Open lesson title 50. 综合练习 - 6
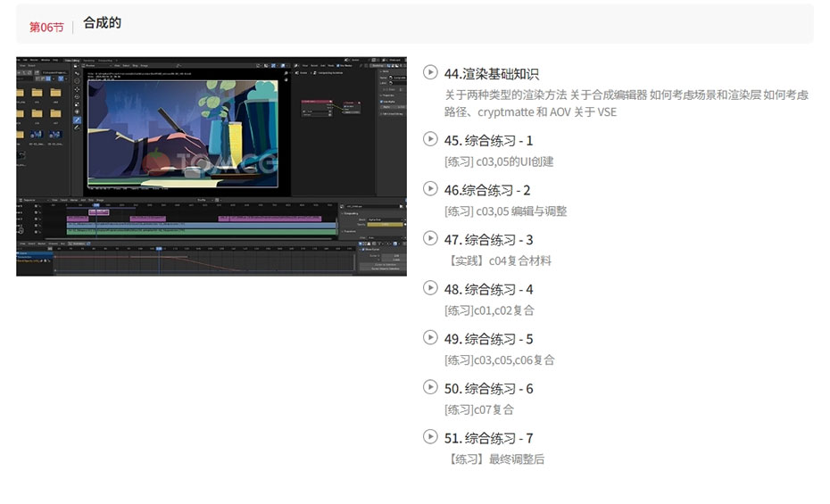830x504 pixels. pyautogui.click(x=488, y=389)
